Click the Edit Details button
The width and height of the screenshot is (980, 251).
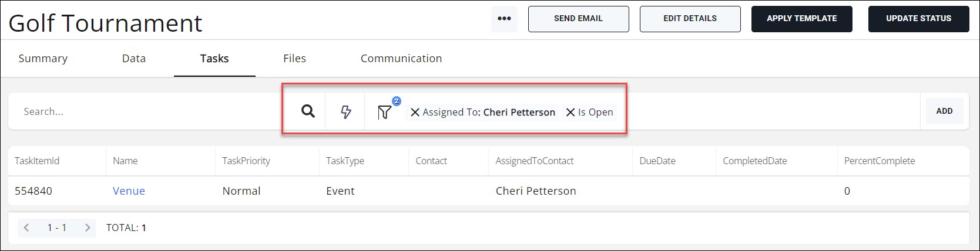coord(690,19)
